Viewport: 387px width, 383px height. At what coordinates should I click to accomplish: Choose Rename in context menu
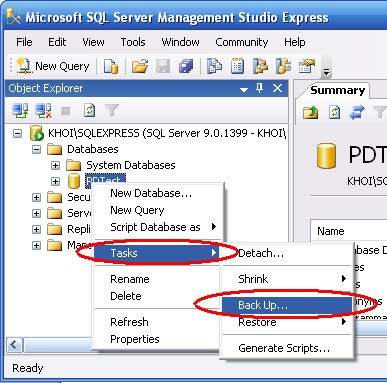point(157,279)
